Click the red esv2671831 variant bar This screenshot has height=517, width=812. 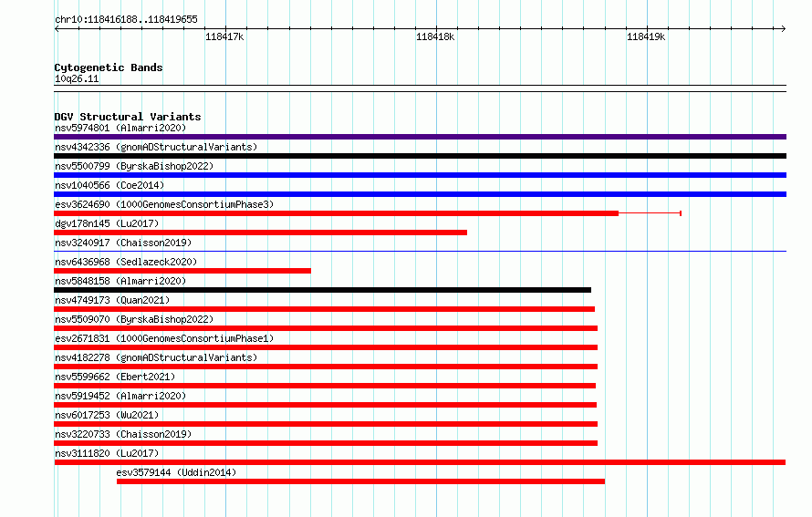click(326, 347)
